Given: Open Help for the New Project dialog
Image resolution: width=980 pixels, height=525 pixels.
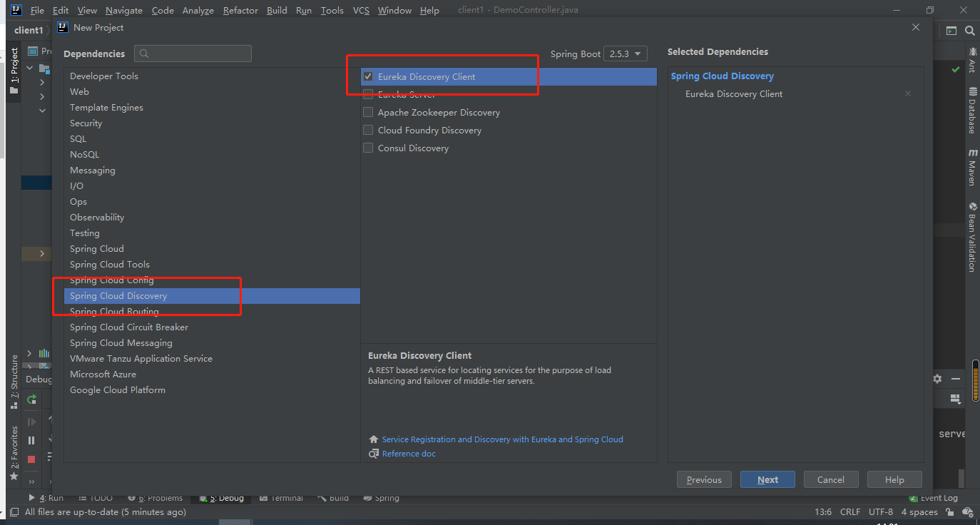Looking at the screenshot, I should (x=894, y=479).
